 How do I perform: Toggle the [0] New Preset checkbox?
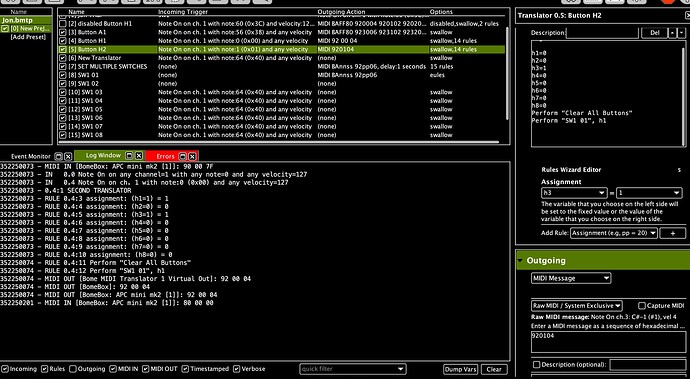click(5, 29)
